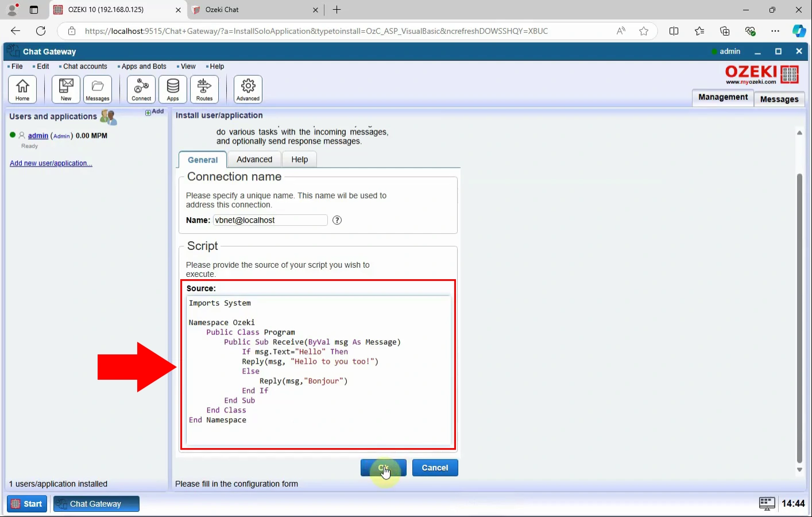The width and height of the screenshot is (812, 517).
Task: Open browser Favorites list icon
Action: (x=699, y=31)
